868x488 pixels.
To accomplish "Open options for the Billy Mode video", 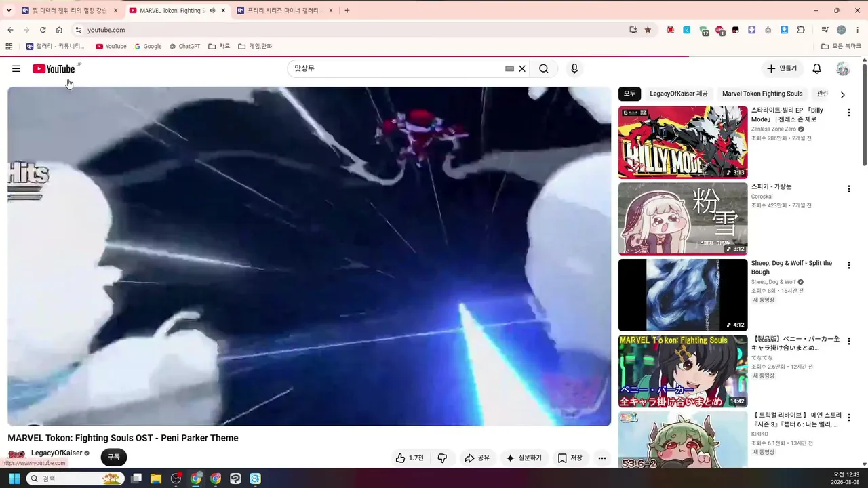I will (x=848, y=113).
